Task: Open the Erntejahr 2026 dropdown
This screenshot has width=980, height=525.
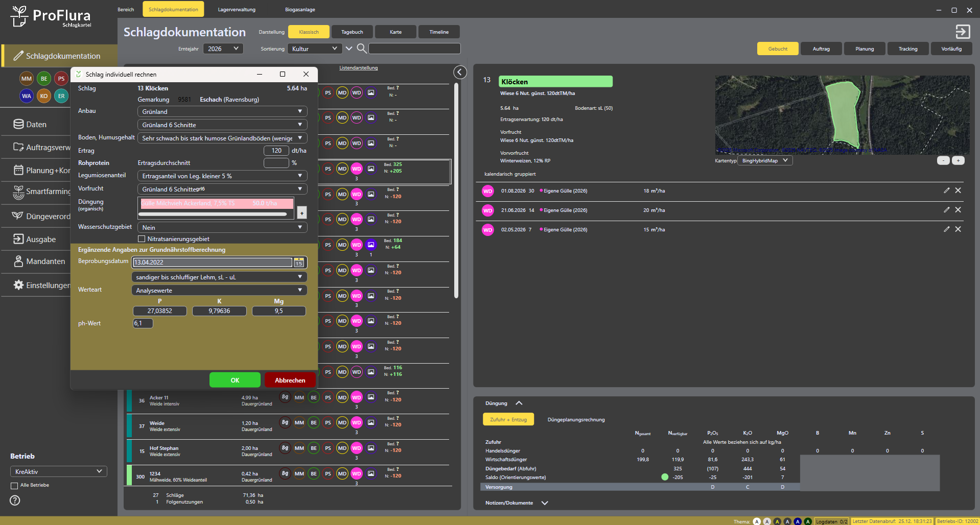Action: pos(223,49)
